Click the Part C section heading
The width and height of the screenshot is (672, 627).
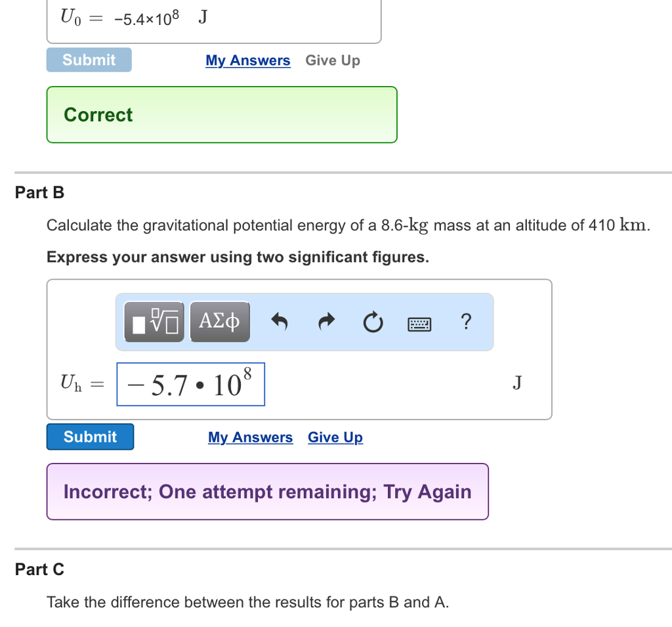pos(39,570)
